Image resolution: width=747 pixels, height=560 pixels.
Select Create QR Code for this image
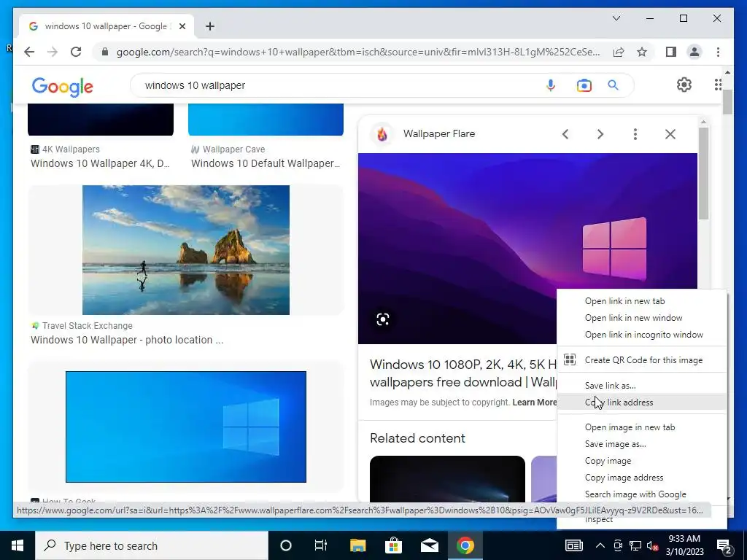click(642, 360)
